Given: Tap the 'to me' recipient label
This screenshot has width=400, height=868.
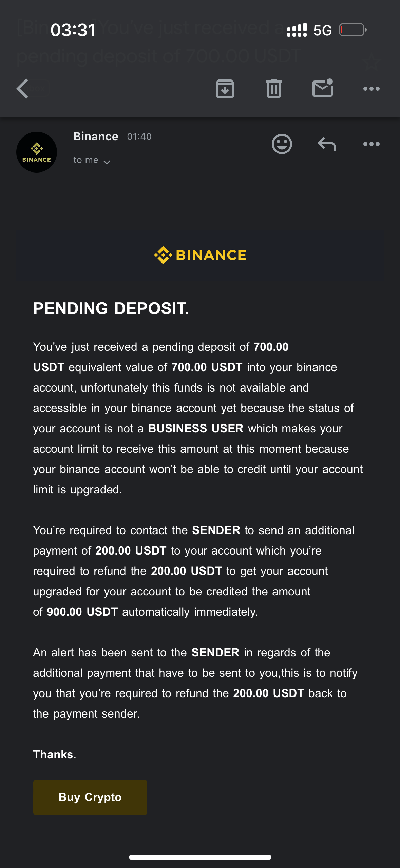Looking at the screenshot, I should pos(86,160).
